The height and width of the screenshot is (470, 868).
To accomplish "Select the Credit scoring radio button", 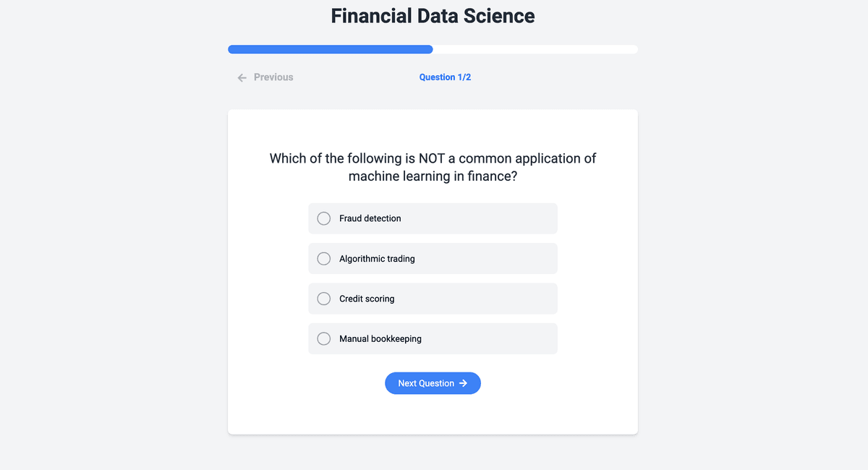I will point(323,298).
